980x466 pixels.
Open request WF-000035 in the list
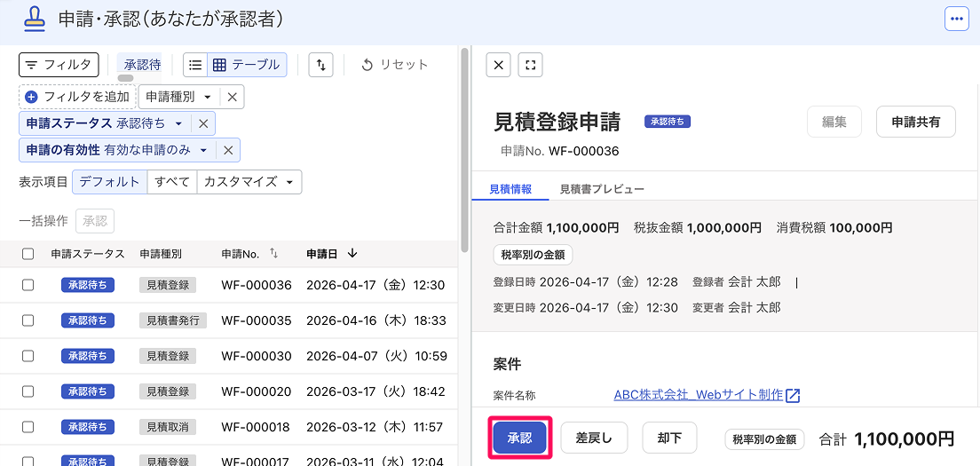tap(257, 320)
